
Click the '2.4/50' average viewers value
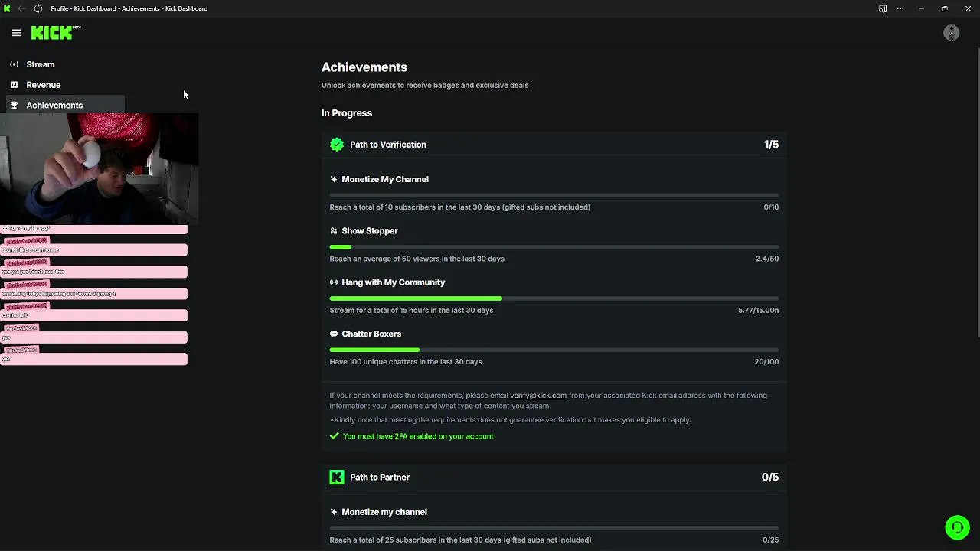point(767,259)
